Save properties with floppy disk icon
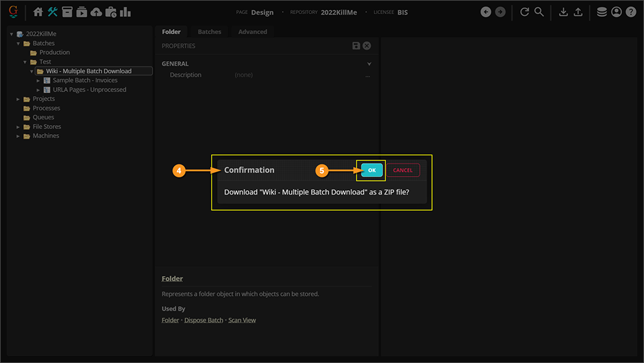Viewport: 644px width, 363px height. click(x=356, y=46)
